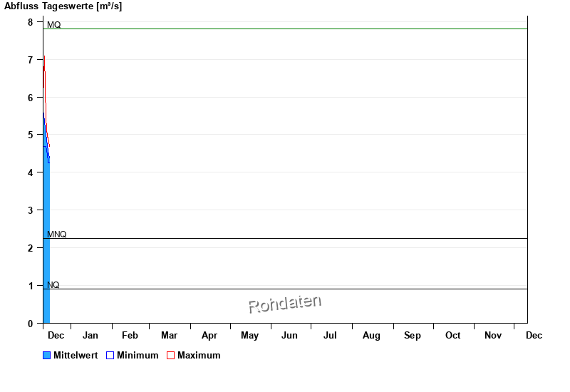Click the NQ reference line label

click(x=53, y=285)
